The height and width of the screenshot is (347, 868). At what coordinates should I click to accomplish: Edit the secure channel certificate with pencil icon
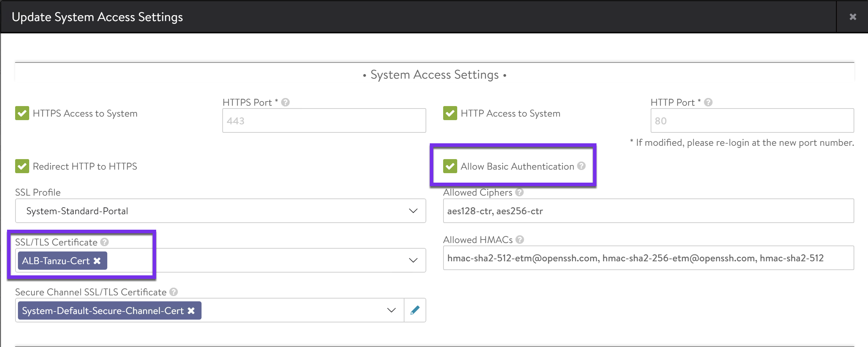click(x=415, y=310)
